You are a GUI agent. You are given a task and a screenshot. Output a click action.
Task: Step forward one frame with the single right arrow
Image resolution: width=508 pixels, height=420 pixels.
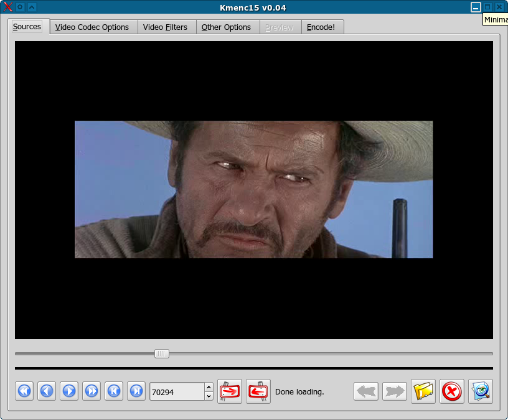tap(69, 391)
